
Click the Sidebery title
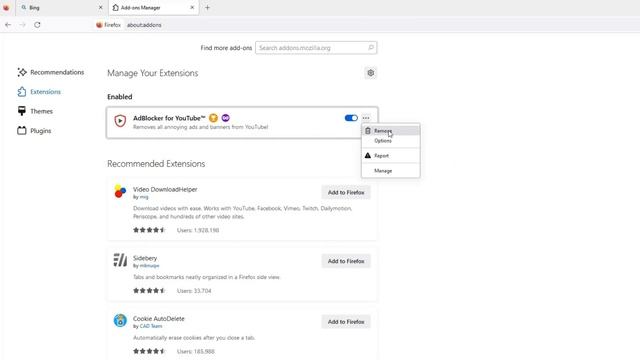pyautogui.click(x=145, y=258)
